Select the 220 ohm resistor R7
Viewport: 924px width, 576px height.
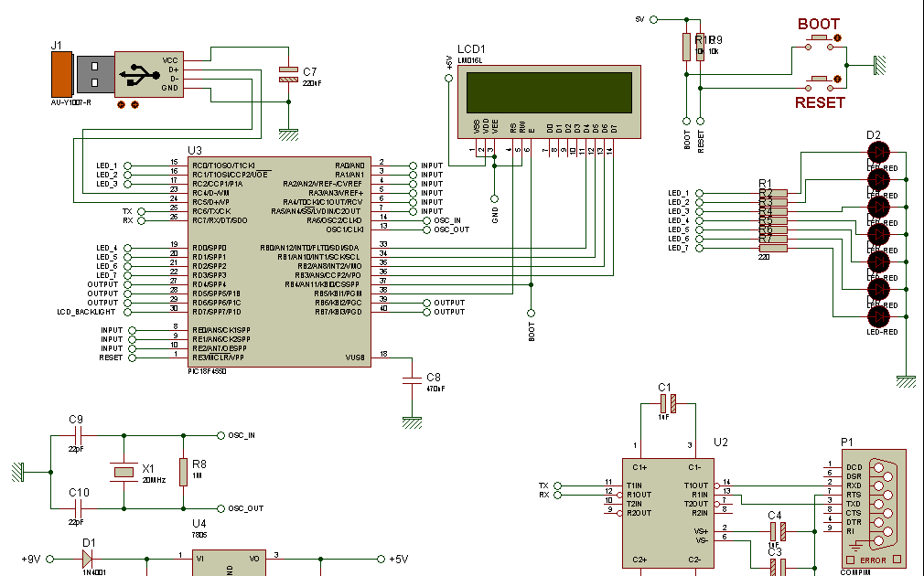(773, 248)
